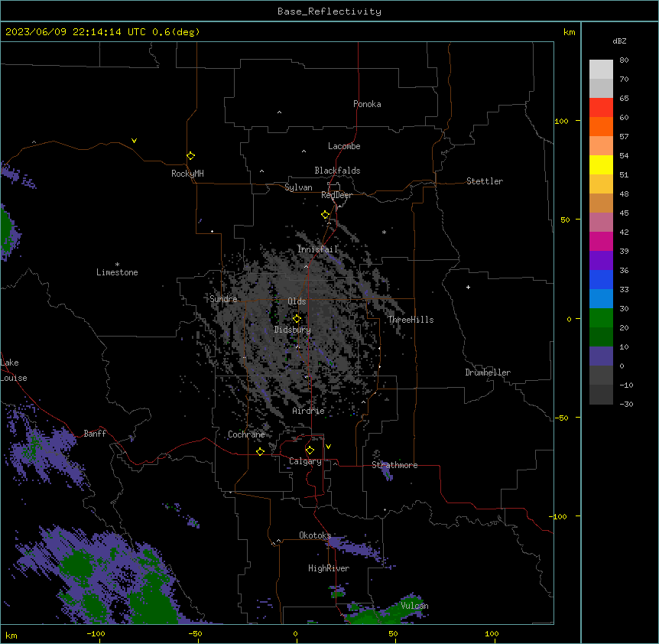Click the yellow V marker east of Calgary
Screen dimensions: 659x644
tap(328, 447)
